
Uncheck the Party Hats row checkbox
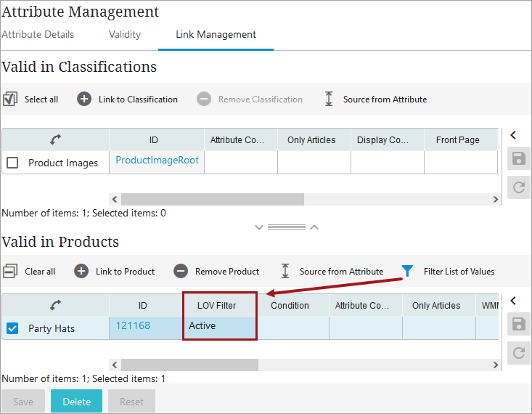click(x=12, y=328)
